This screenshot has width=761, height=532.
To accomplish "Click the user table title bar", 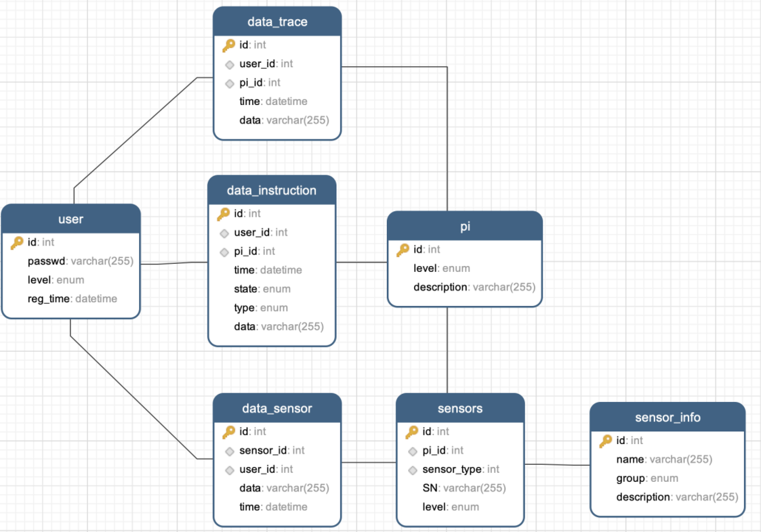I will point(71,219).
